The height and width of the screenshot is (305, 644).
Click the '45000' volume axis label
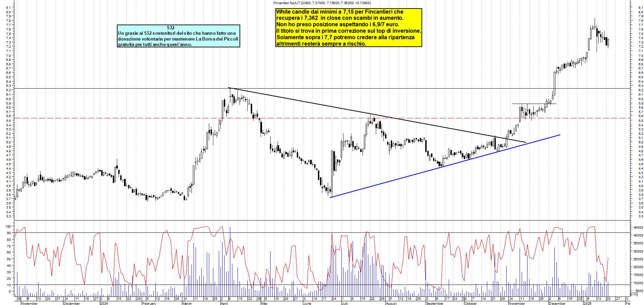click(638, 227)
